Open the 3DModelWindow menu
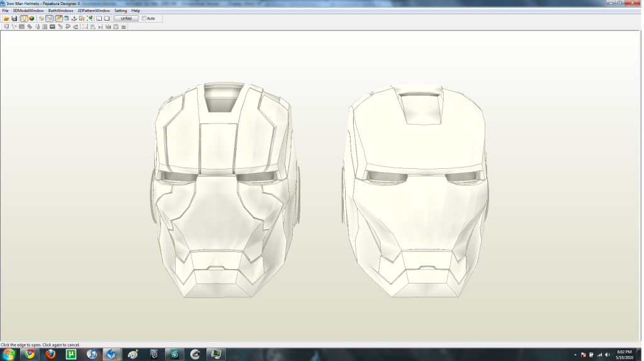The image size is (644, 361). (28, 11)
